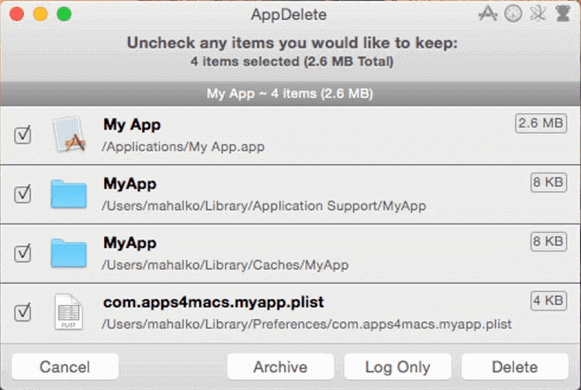Click the clock icon in title bar

[513, 14]
